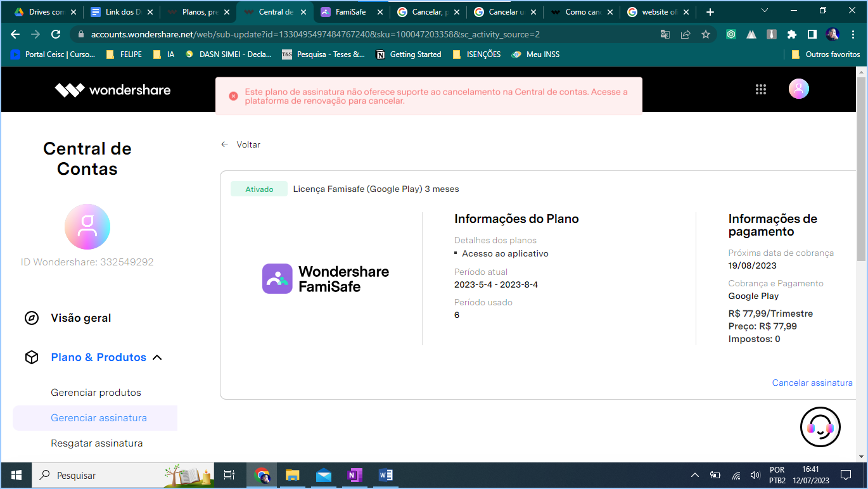
Task: Collapse the Plano & Produtos section
Action: pos(158,357)
